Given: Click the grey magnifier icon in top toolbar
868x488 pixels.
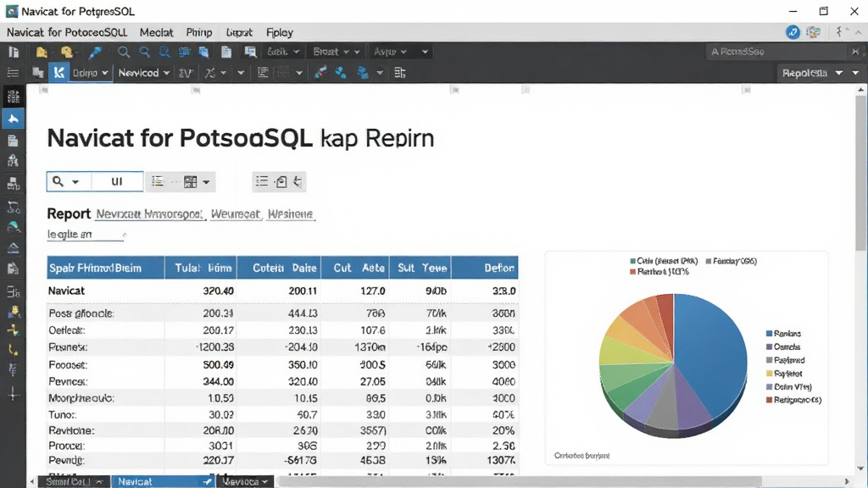Looking at the screenshot, I should pyautogui.click(x=124, y=52).
